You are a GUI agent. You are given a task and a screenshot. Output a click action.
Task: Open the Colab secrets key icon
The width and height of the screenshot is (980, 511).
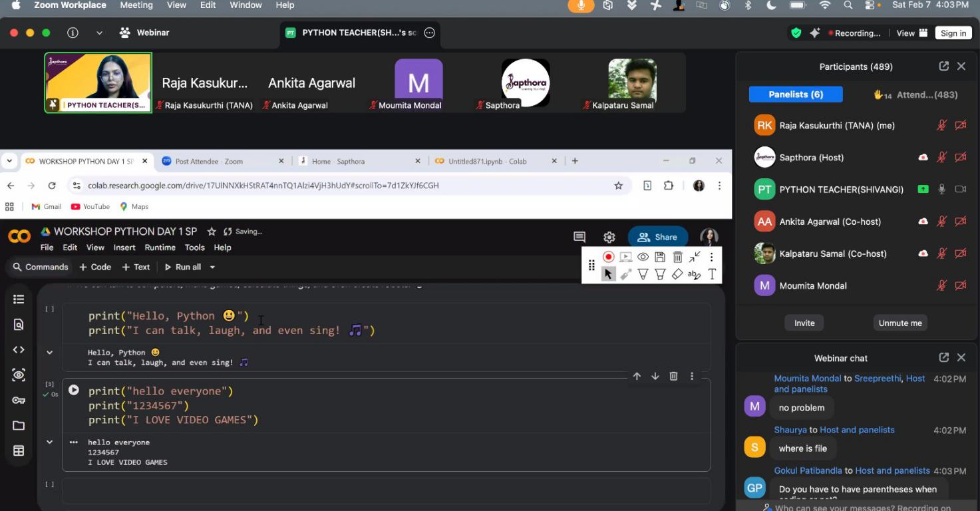point(19,400)
